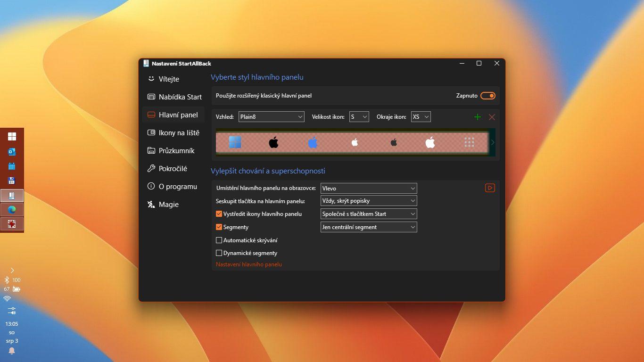Open Windows Start button on taskbar

(12, 136)
